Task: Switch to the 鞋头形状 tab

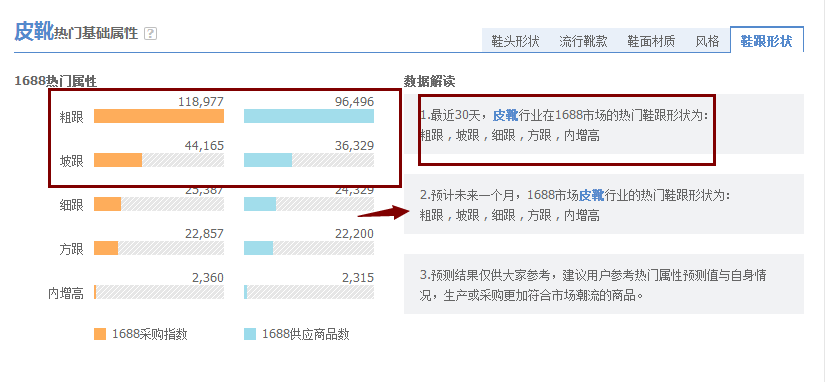Action: click(515, 41)
